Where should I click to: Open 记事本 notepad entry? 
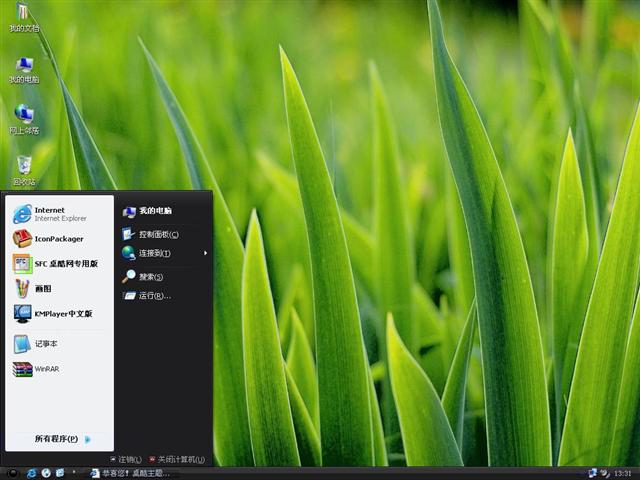pos(60,344)
